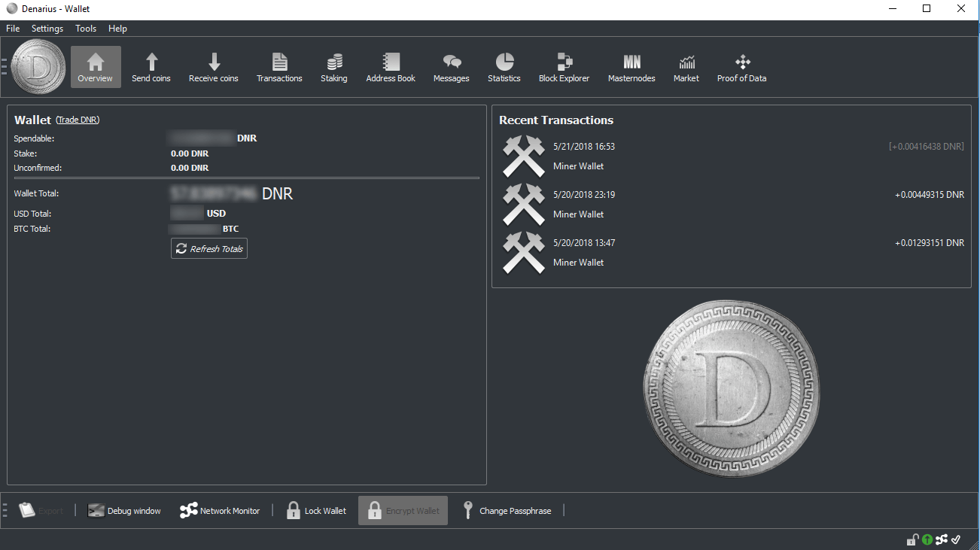
Task: Open the Block Explorer
Action: pyautogui.click(x=564, y=66)
